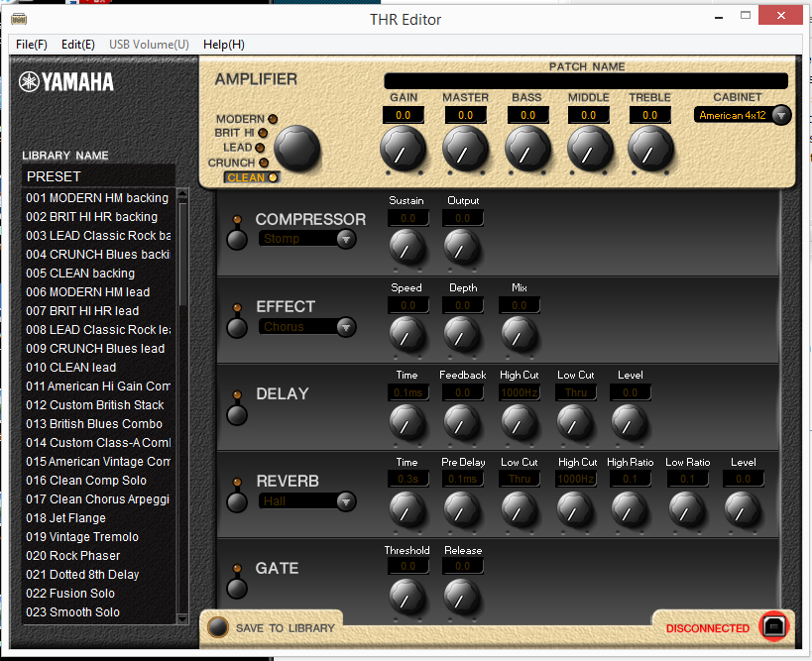Click the amplifier GAIN knob
The height and width of the screenshot is (661, 812).
click(403, 150)
